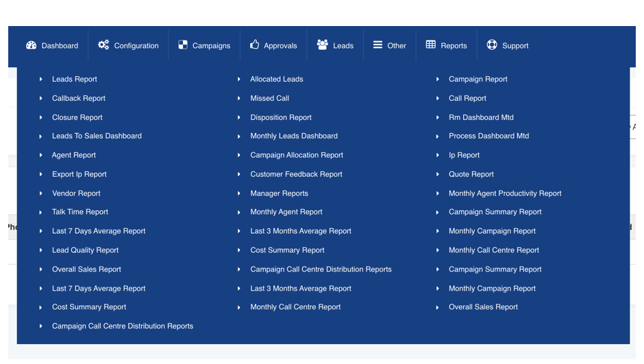Click the Dashboard gauge icon

31,45
